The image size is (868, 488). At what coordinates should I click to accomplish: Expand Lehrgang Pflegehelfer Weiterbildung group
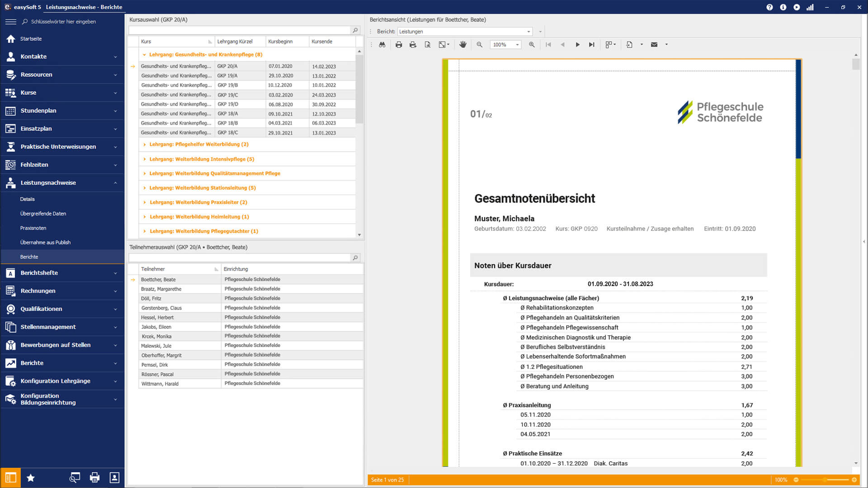(x=144, y=145)
